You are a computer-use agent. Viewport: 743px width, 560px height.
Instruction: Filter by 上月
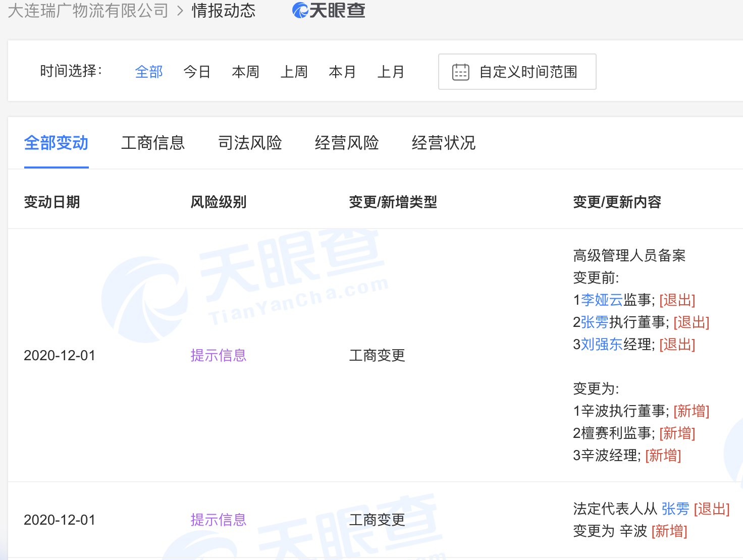point(391,72)
